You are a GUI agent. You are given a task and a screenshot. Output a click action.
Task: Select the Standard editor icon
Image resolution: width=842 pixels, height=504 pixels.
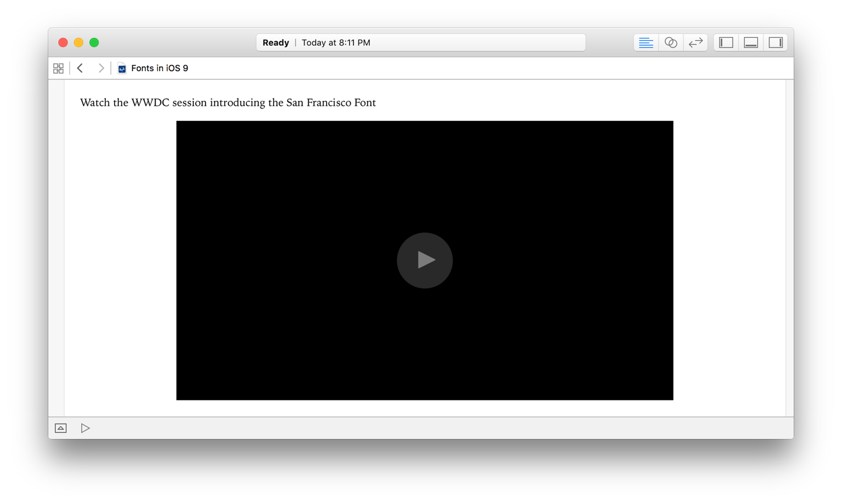(x=646, y=42)
